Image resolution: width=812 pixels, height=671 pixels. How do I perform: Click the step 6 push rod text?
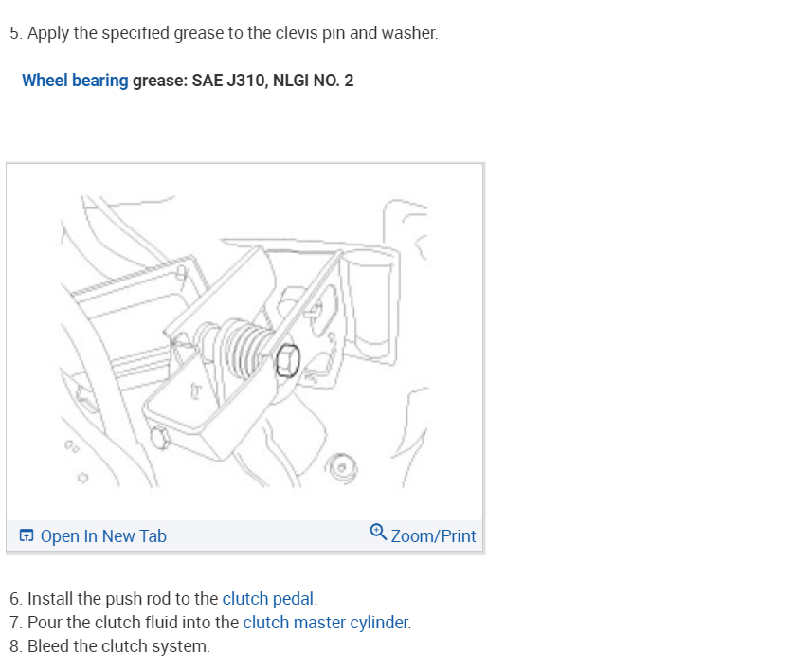[x=163, y=599]
